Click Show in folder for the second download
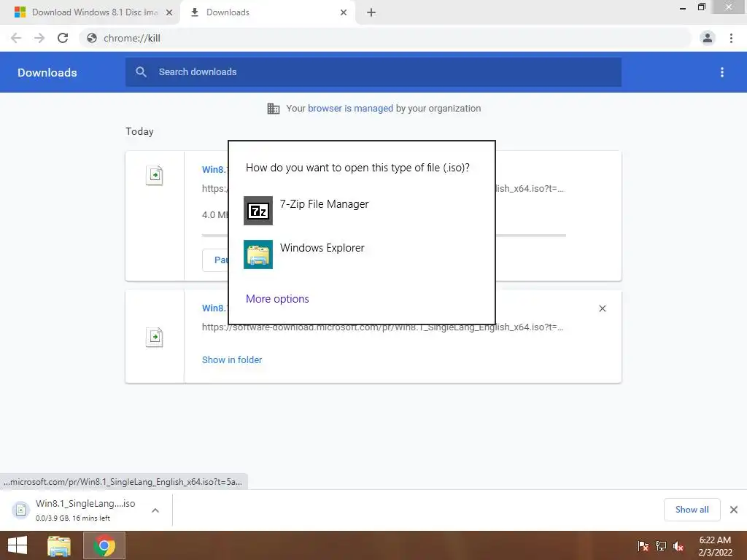This screenshot has width=747, height=560. [x=231, y=360]
